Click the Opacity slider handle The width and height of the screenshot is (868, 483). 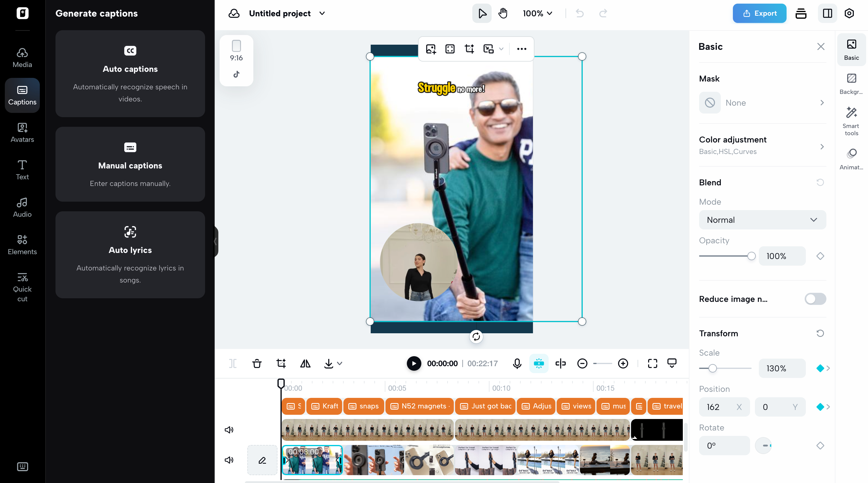click(751, 256)
